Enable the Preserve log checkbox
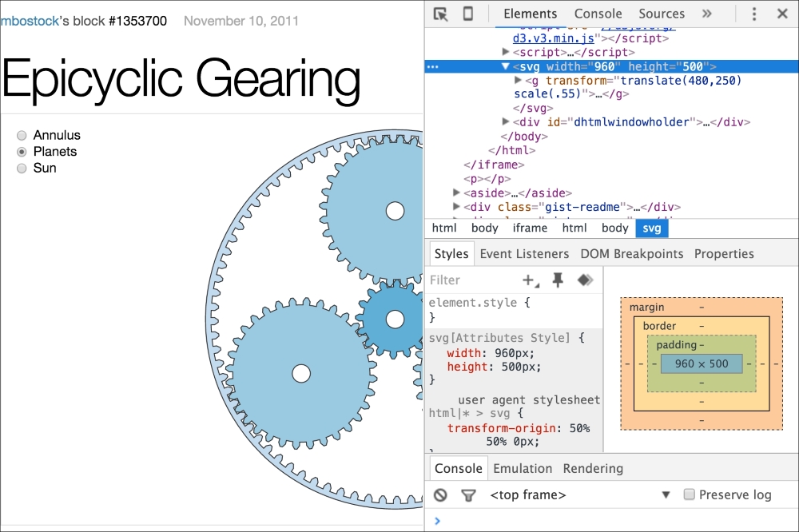Screen dimensions: 799x532 tap(689, 495)
